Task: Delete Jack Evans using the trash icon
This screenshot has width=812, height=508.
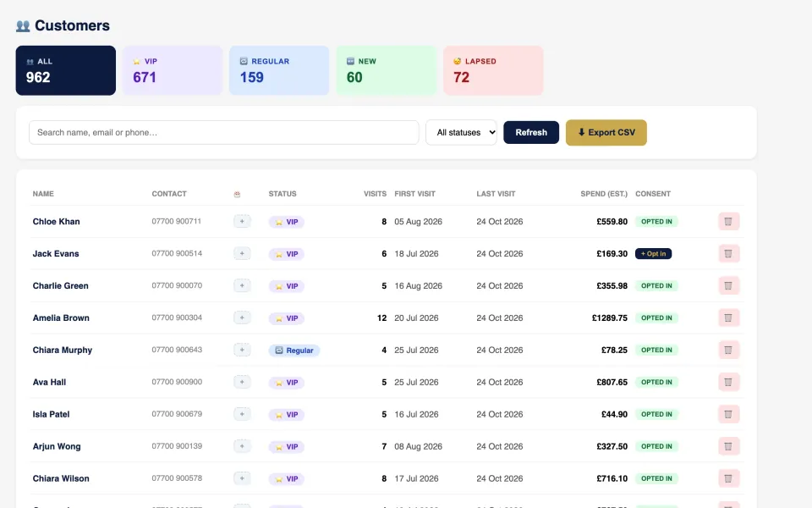Action: click(x=728, y=253)
